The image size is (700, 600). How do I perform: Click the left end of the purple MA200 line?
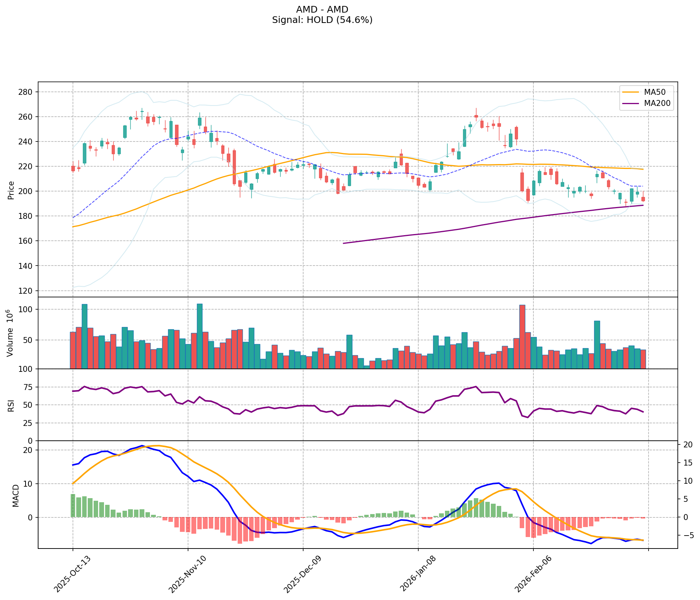(344, 243)
